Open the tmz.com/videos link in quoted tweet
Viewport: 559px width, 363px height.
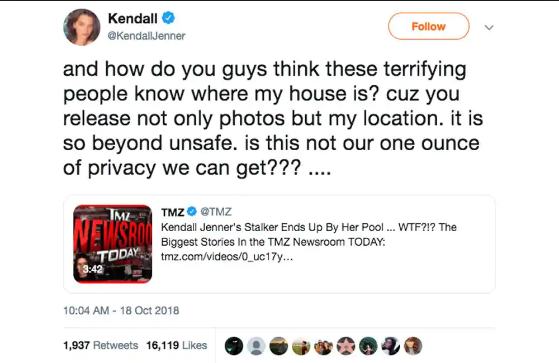227,257
